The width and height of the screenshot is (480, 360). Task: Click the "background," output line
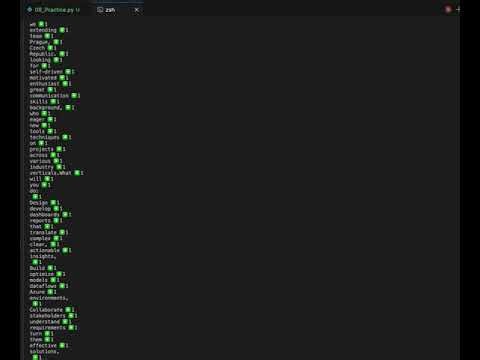coord(52,108)
